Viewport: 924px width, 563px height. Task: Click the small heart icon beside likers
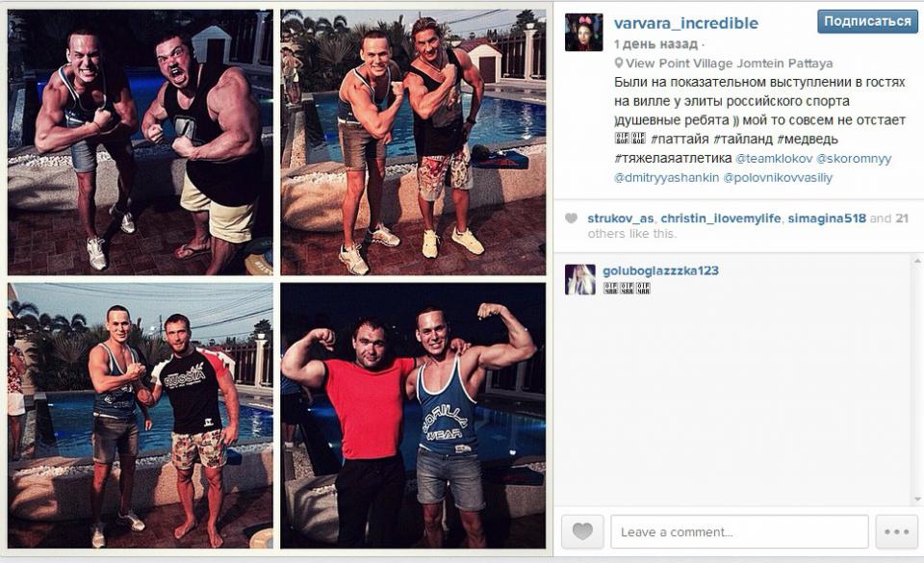click(571, 218)
